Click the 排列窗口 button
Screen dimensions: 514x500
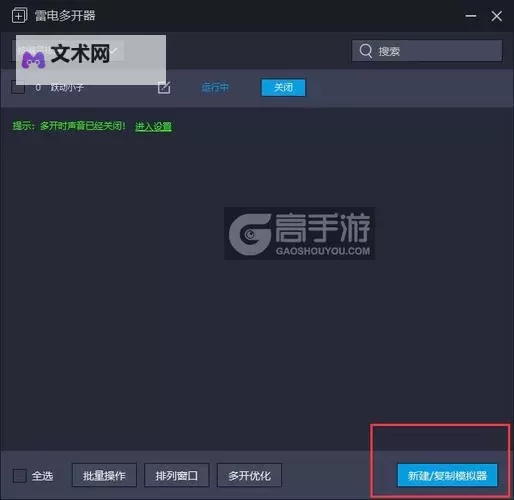pos(176,475)
